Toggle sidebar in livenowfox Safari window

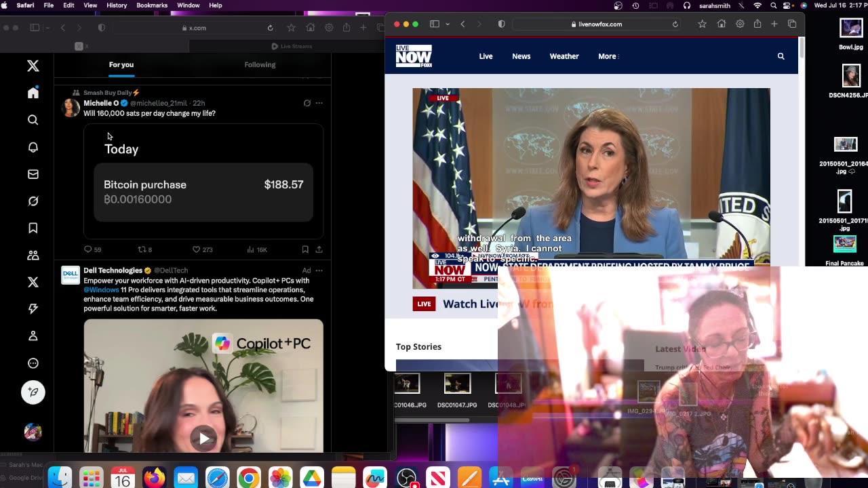tap(435, 24)
